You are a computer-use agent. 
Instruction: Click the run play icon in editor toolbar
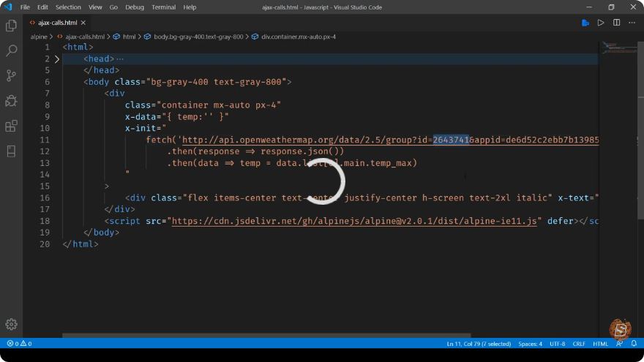tap(601, 23)
